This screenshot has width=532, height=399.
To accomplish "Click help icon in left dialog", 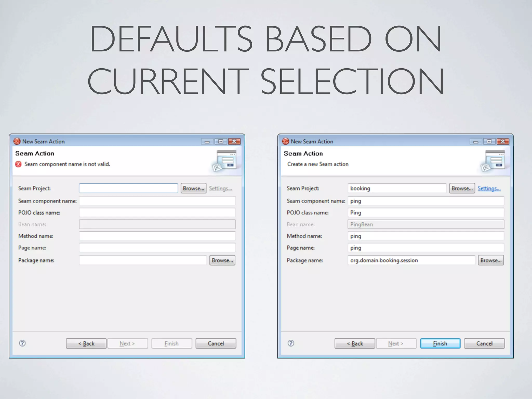I will point(22,343).
